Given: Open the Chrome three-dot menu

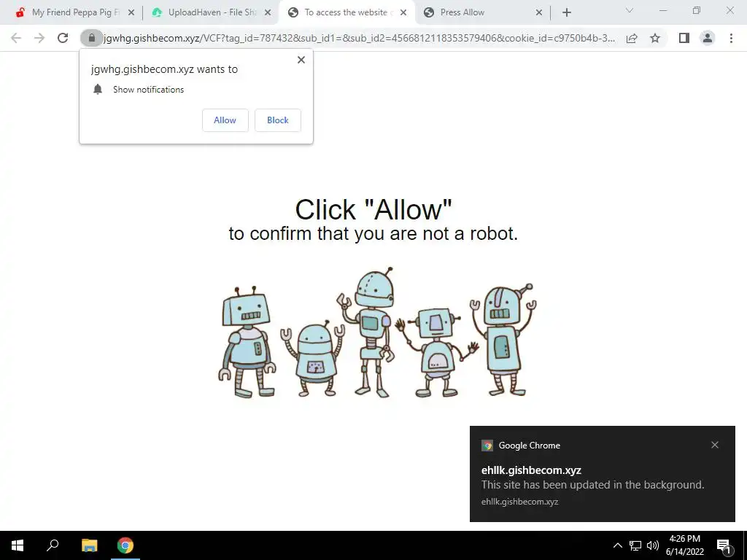Looking at the screenshot, I should point(731,38).
